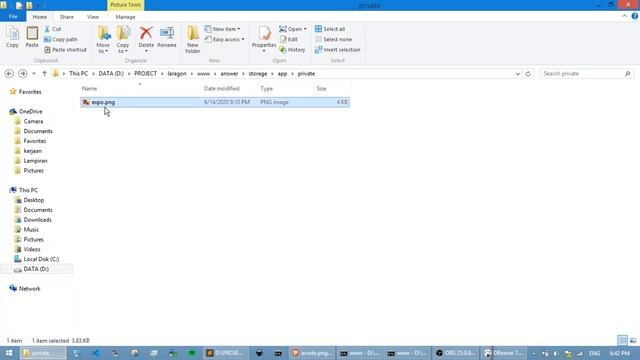The width and height of the screenshot is (640, 360).
Task: Click Copy path in Clipboard group
Action: pos(60,39)
